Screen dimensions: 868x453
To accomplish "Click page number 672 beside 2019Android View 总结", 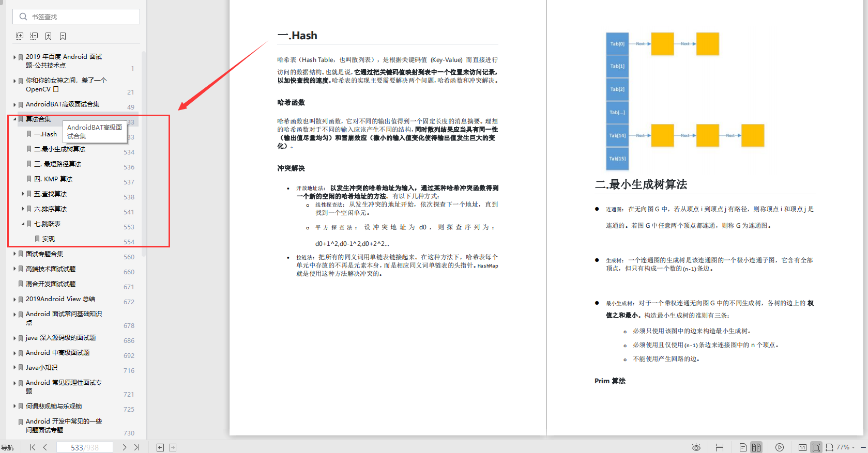I will click(x=129, y=302).
